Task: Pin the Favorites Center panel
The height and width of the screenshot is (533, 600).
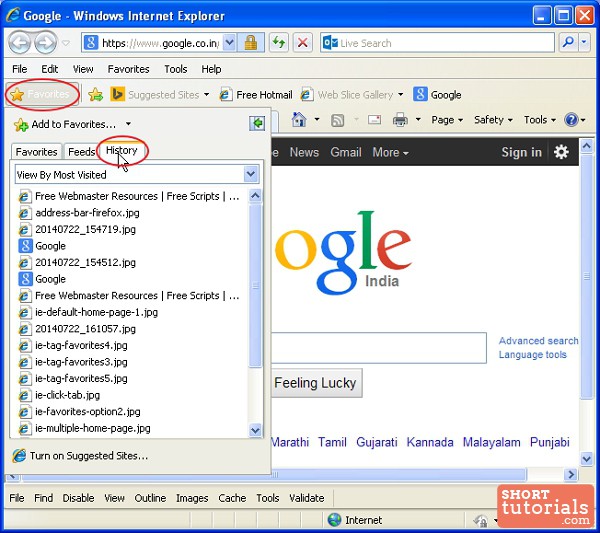Action: (x=257, y=123)
